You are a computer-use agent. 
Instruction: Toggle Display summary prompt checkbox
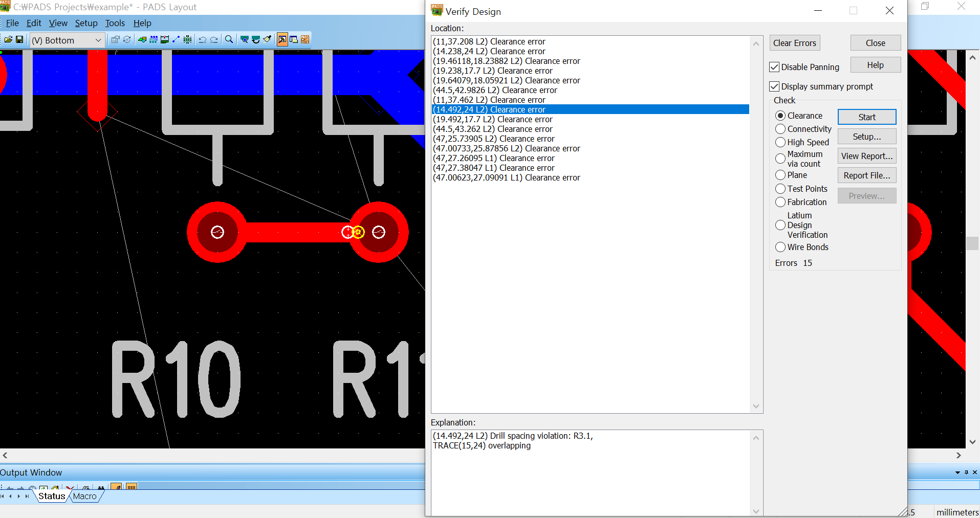[x=774, y=86]
